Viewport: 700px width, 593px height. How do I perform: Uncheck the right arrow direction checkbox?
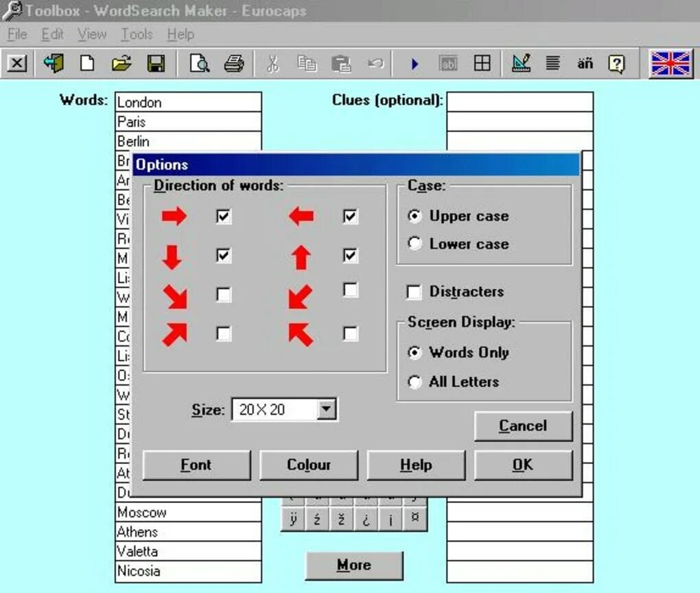tap(223, 217)
